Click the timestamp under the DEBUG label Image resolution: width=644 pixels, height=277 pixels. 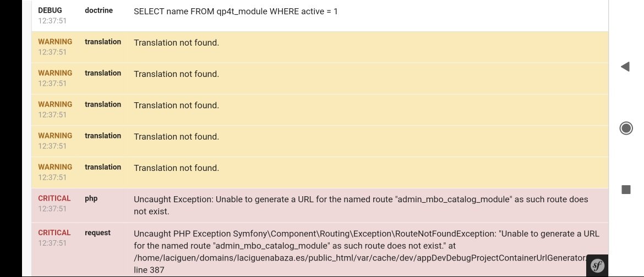point(52,21)
